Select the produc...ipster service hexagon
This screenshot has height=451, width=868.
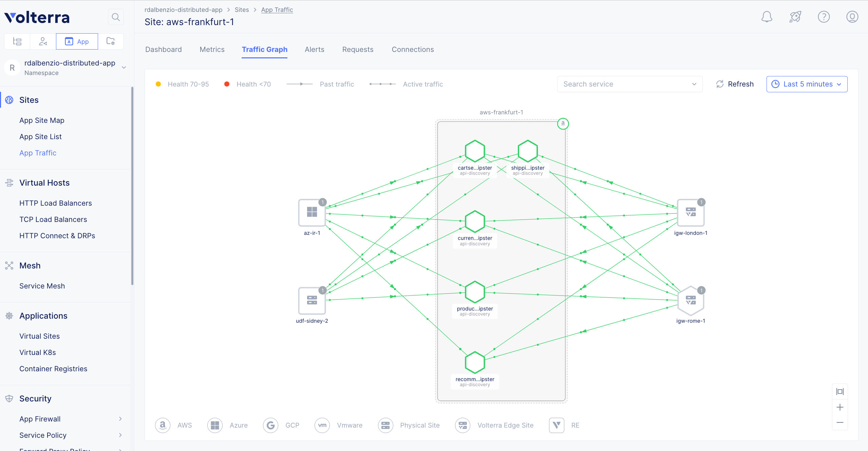pos(475,292)
